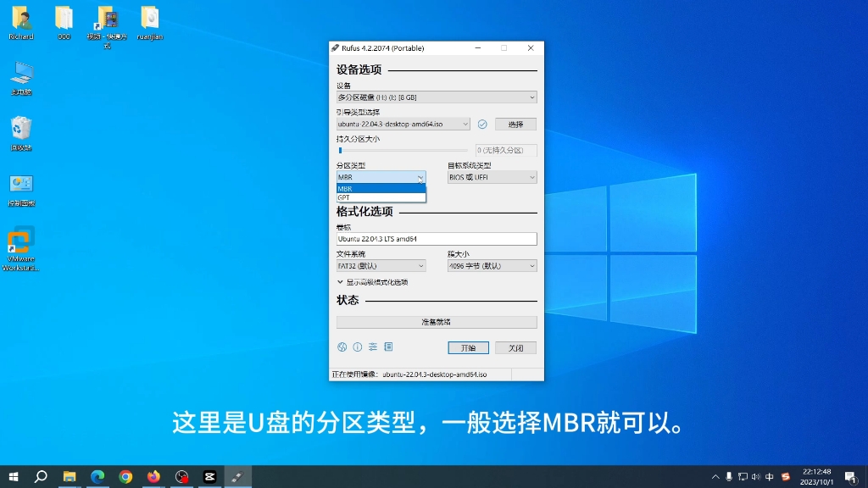Click the volume label Ubuntu text field

click(x=437, y=239)
